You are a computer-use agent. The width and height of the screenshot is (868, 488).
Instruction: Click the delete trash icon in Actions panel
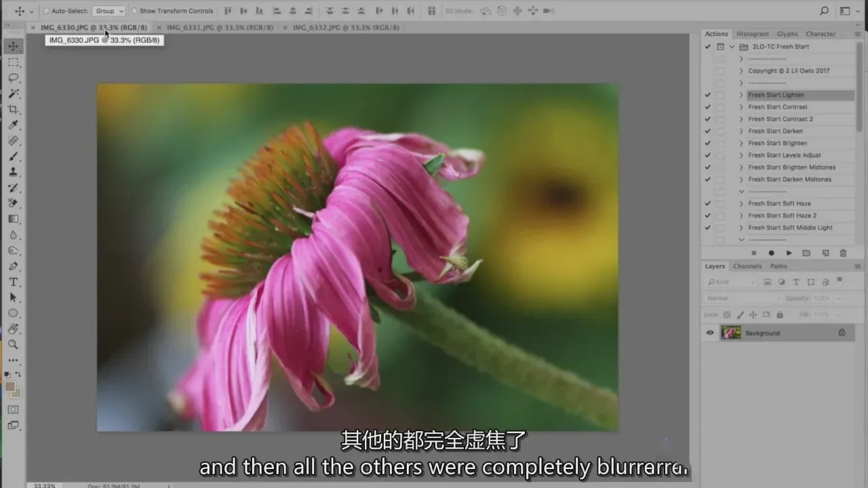[843, 253]
